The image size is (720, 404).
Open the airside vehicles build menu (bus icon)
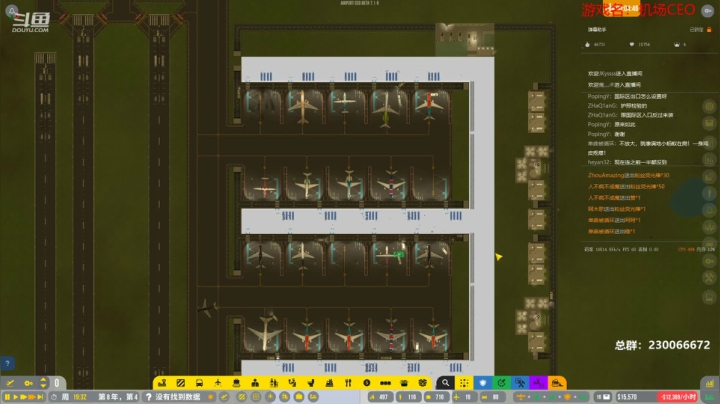coord(199,383)
